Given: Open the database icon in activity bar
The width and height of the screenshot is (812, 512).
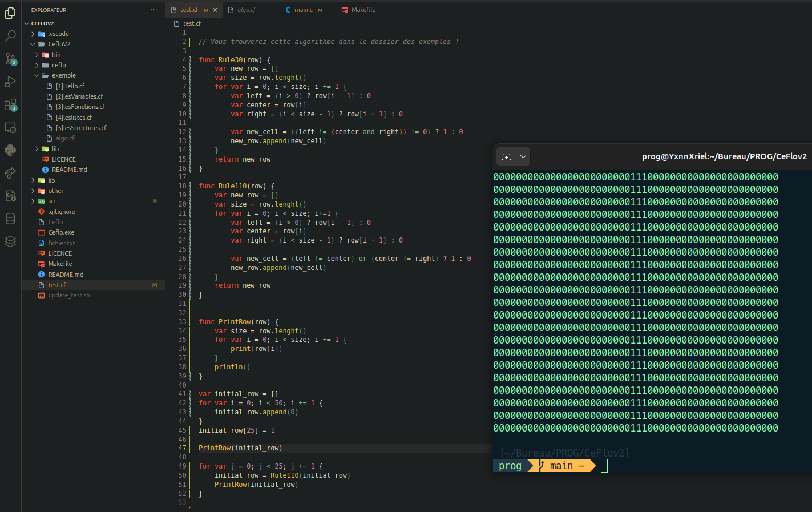Looking at the screenshot, I should coord(10,219).
